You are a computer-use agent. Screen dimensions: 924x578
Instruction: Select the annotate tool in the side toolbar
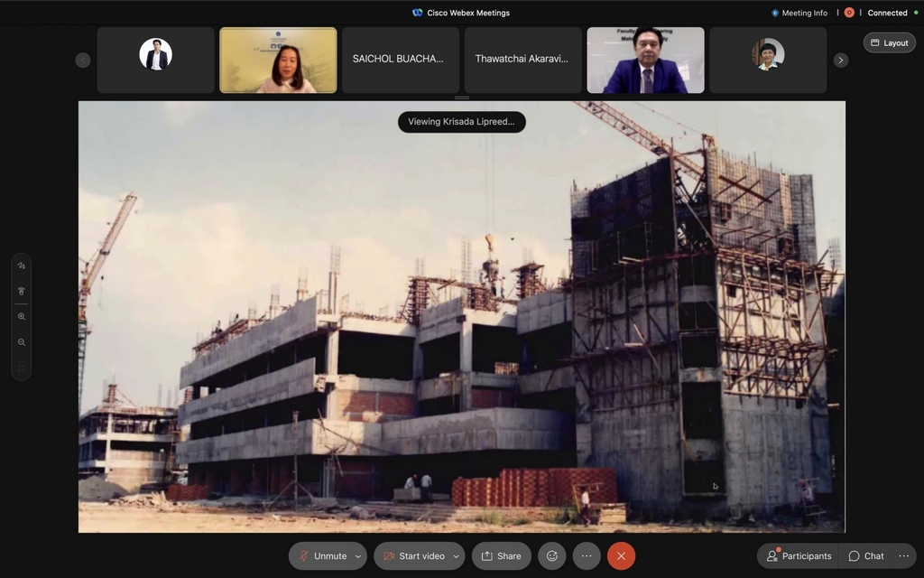pyautogui.click(x=22, y=266)
